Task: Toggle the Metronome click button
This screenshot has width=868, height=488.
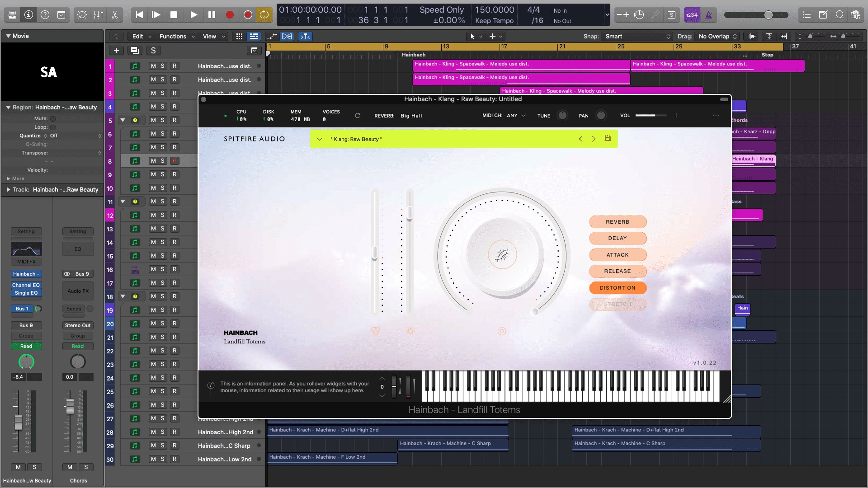Action: tap(708, 15)
